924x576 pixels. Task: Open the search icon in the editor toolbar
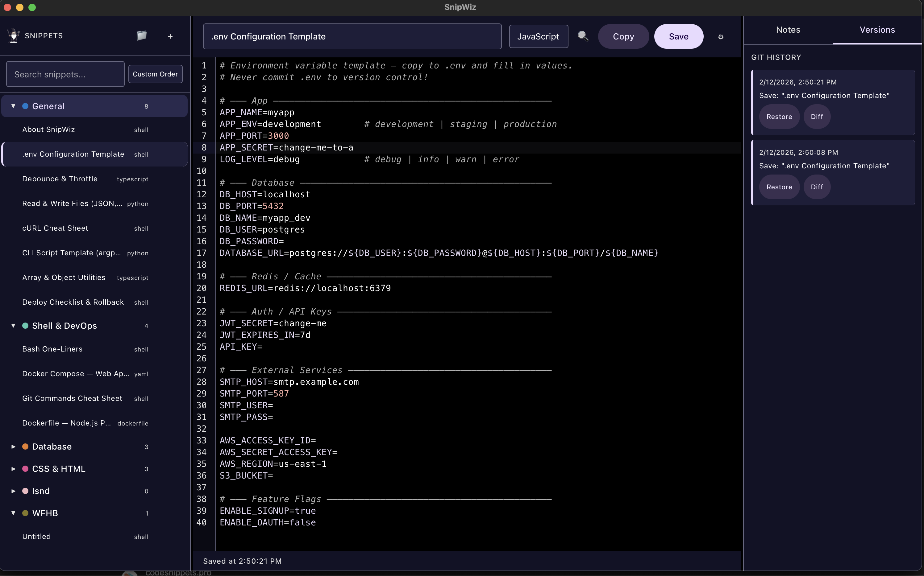(x=583, y=35)
